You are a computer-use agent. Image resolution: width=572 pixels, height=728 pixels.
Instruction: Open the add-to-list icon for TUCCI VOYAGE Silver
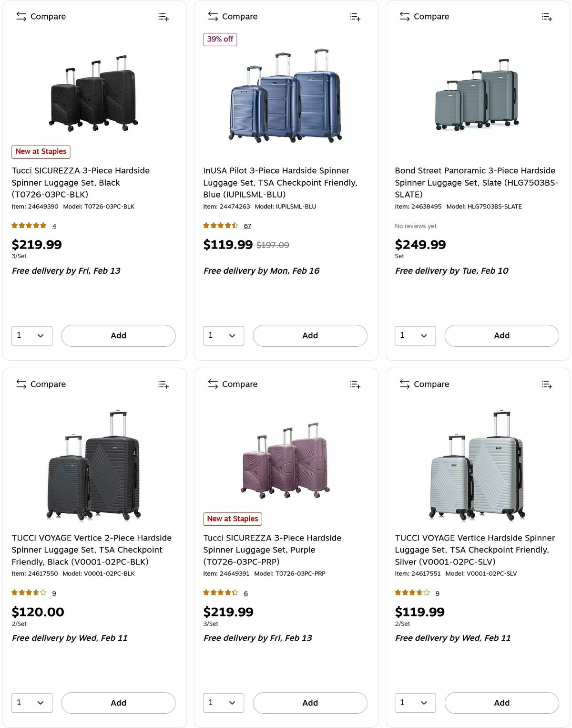point(547,385)
